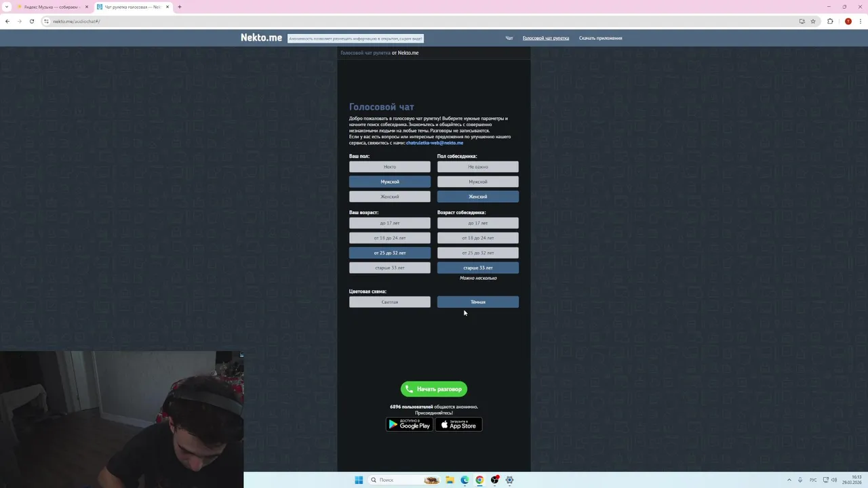
Task: Open the Chrome three-dot menu
Action: coord(860,21)
